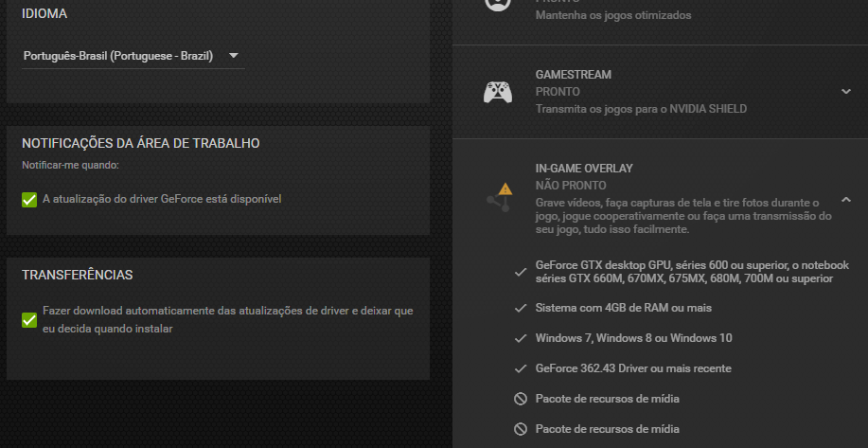
Task: Toggle GeForce driver update notification checkbox
Action: click(29, 199)
